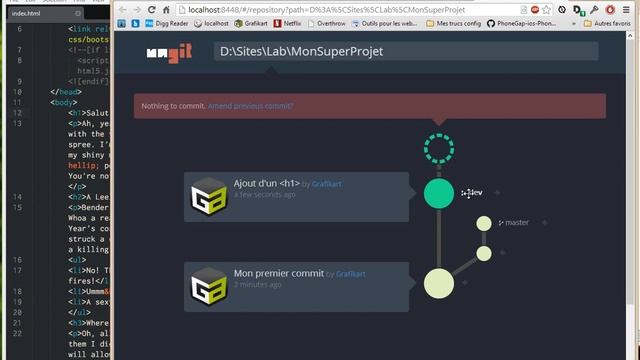Image resolution: width=640 pixels, height=360 pixels.
Task: Click the <body> tag in the editor
Action: 64,102
